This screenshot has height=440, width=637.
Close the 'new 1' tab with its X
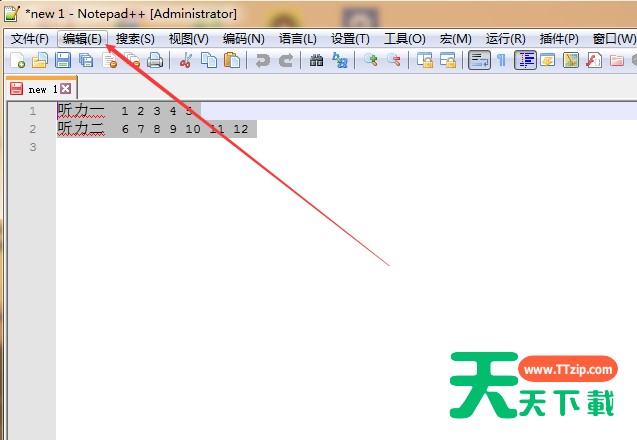(x=65, y=89)
